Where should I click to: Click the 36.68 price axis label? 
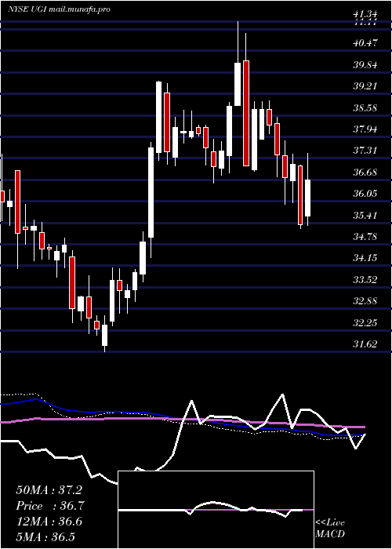tap(365, 173)
